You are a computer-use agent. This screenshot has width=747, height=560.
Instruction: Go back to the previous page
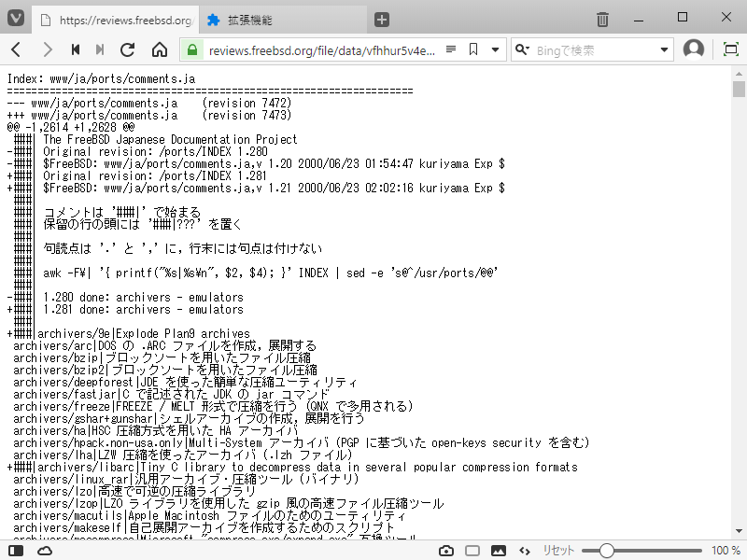(x=16, y=49)
